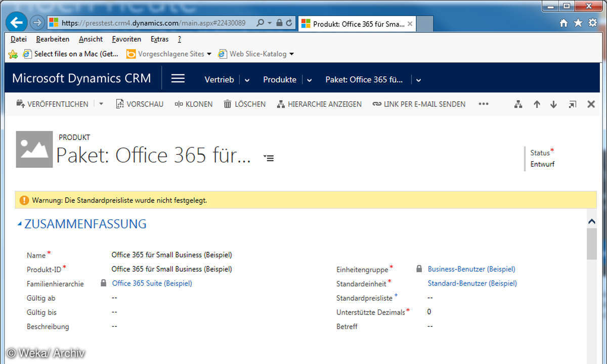Click LINK PER E-MAIL SENDEN
This screenshot has width=607, height=364.
419,104
